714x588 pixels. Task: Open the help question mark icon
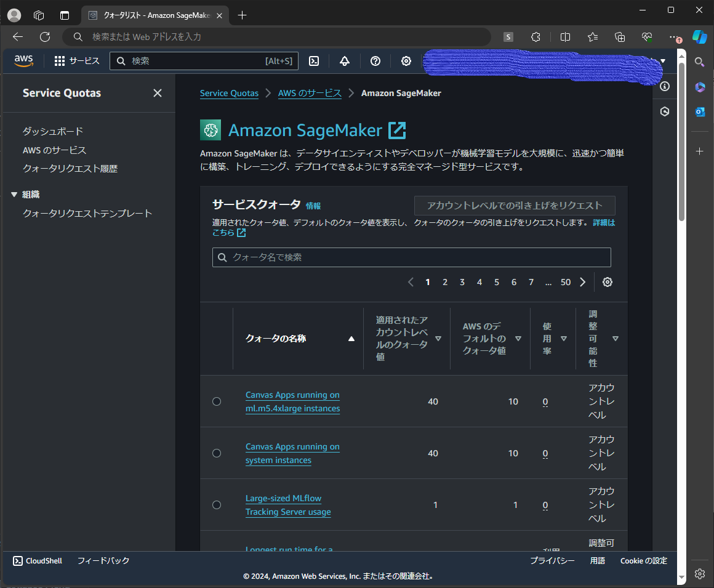[x=375, y=61]
